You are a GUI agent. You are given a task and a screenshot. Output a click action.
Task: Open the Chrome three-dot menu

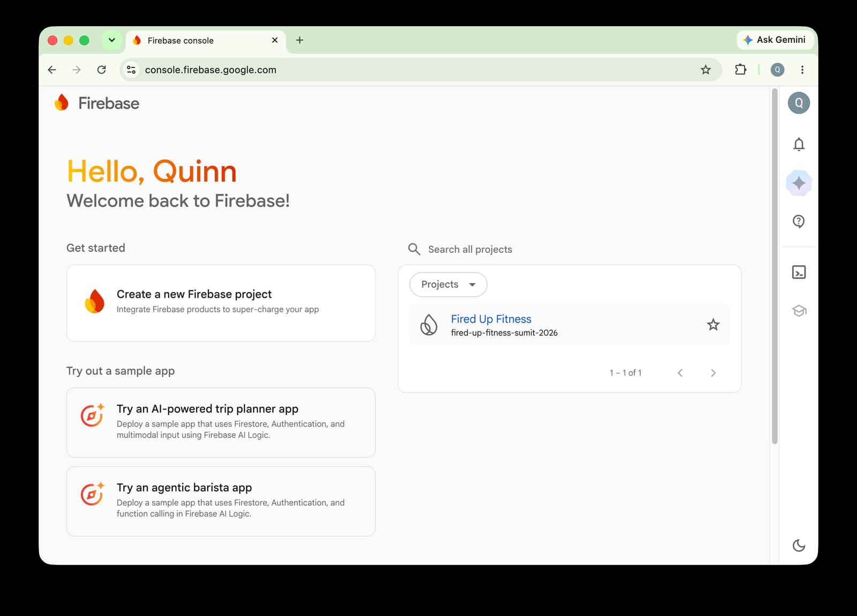click(x=802, y=70)
